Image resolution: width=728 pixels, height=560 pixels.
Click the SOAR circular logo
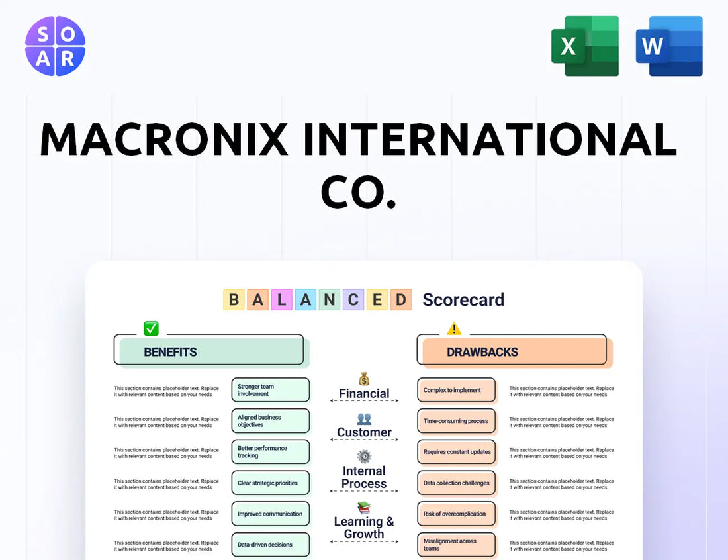point(55,46)
